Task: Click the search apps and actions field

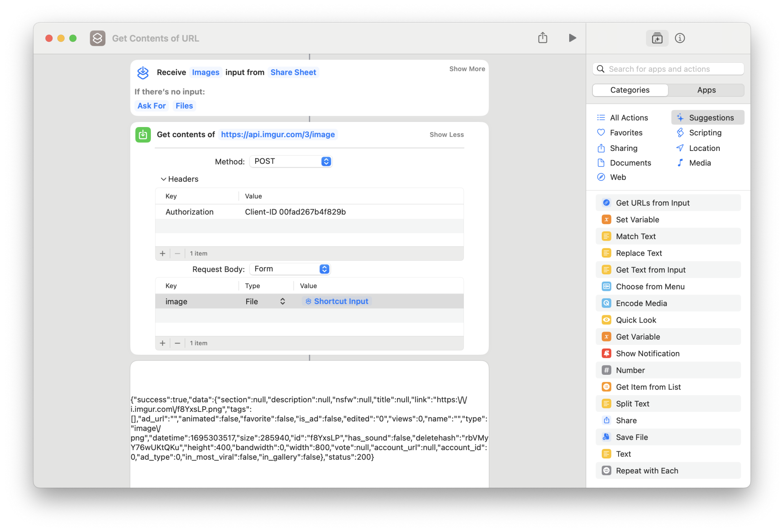Action: (x=668, y=69)
